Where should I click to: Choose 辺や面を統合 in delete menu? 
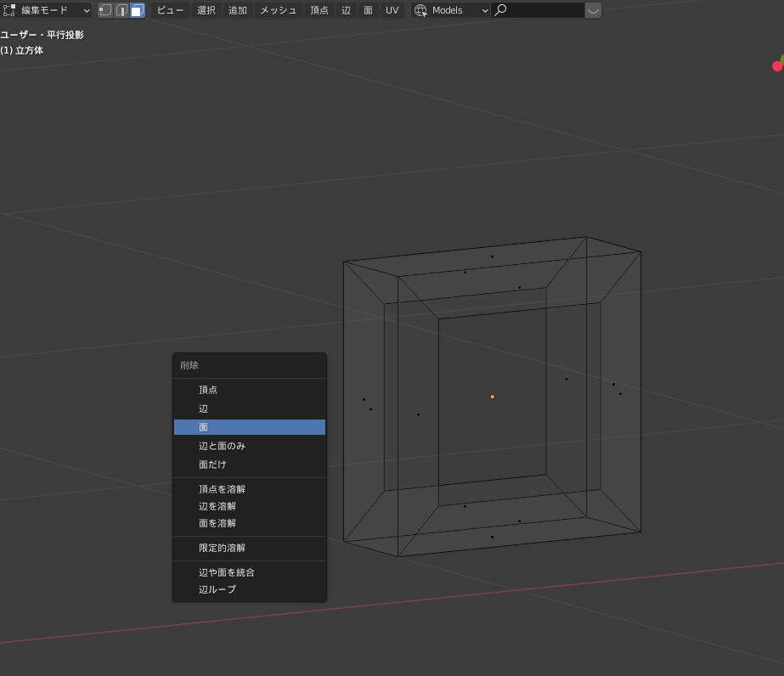click(x=250, y=572)
